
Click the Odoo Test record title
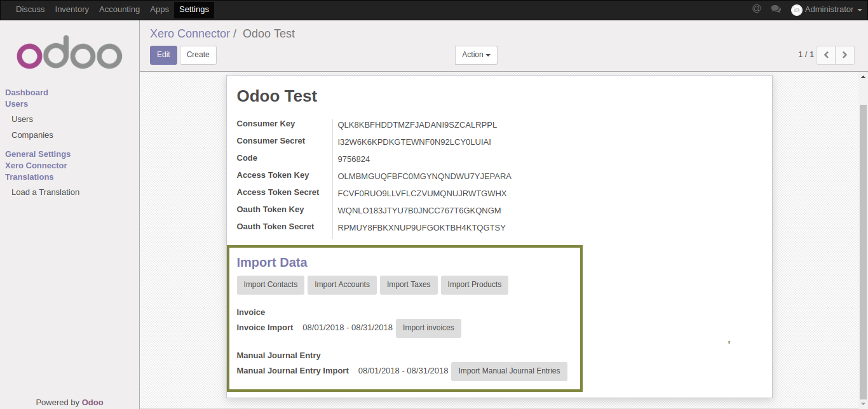pyautogui.click(x=277, y=97)
